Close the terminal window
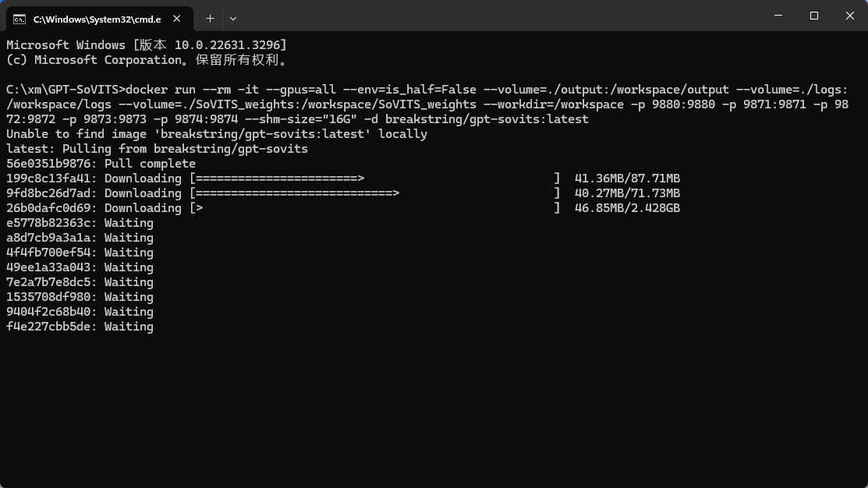The height and width of the screenshot is (488, 868). [850, 16]
